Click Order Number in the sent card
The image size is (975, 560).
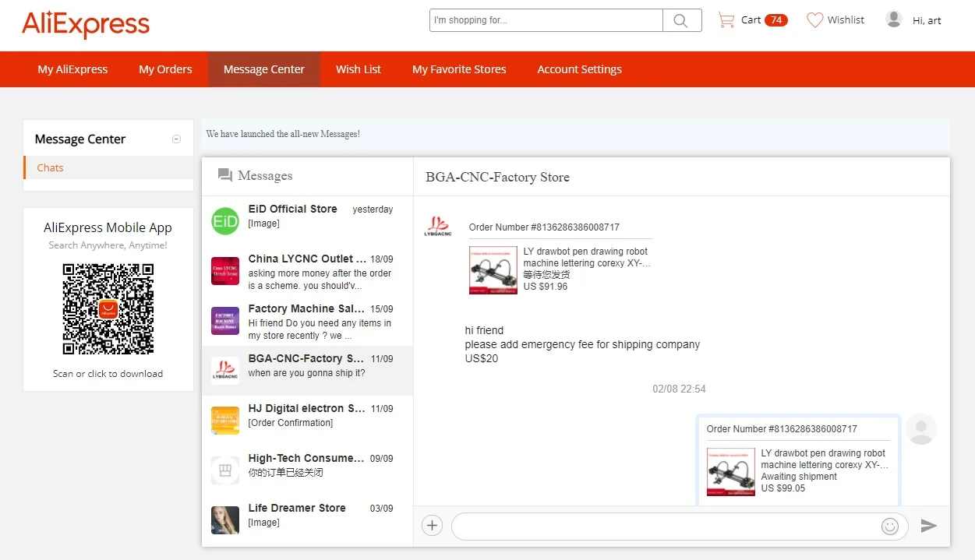coord(782,429)
